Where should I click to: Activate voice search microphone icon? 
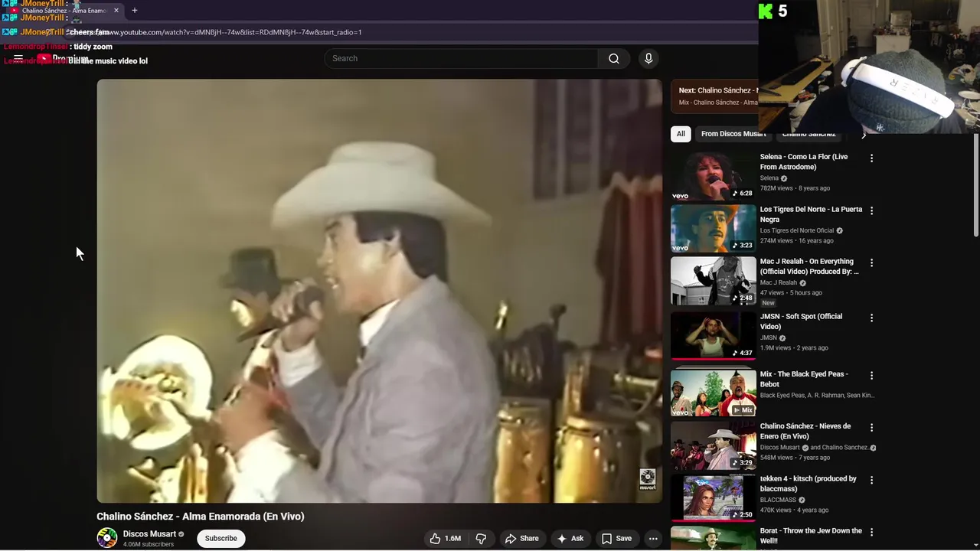point(648,58)
